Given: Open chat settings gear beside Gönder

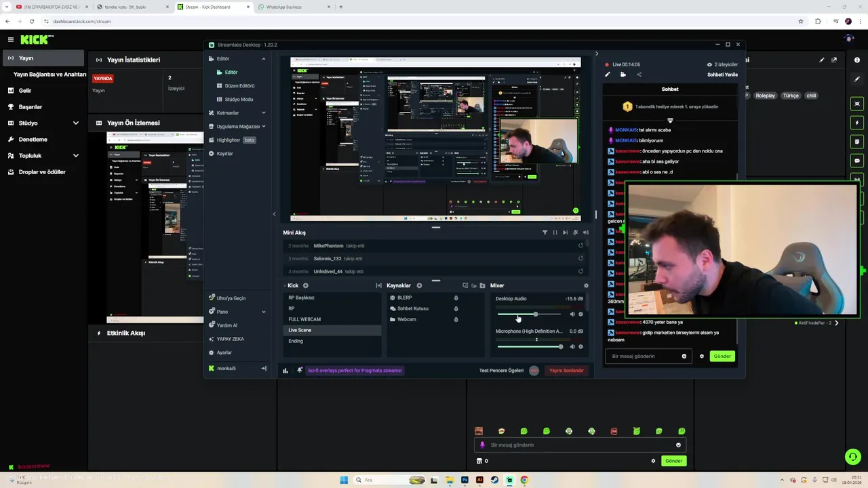Looking at the screenshot, I should tap(702, 356).
